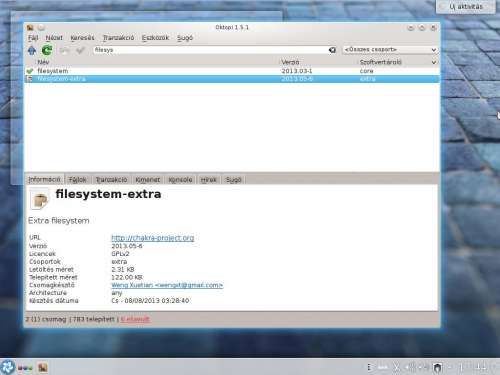Viewport: 500px width, 375px height.
Task: Click the colored activities icon in taskbar
Action: pyautogui.click(x=25, y=368)
